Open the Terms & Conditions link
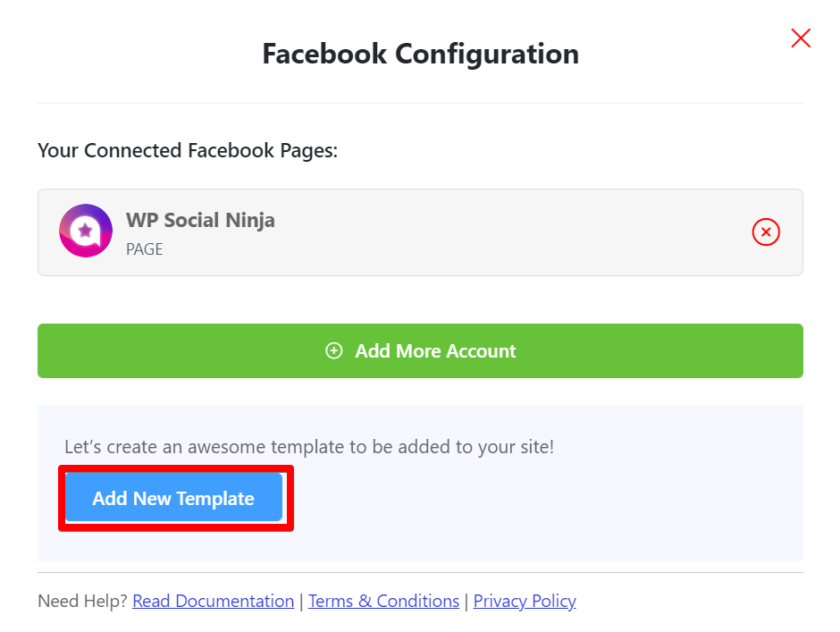 (x=383, y=601)
